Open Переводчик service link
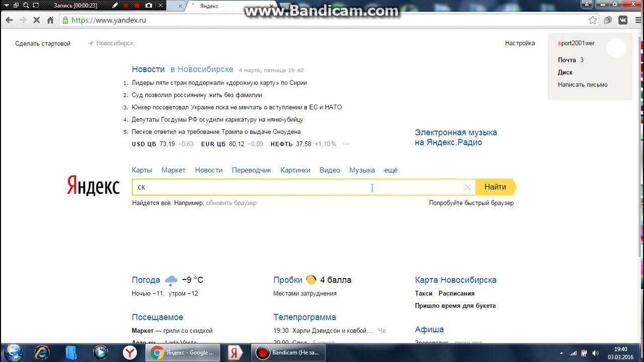 [x=252, y=170]
